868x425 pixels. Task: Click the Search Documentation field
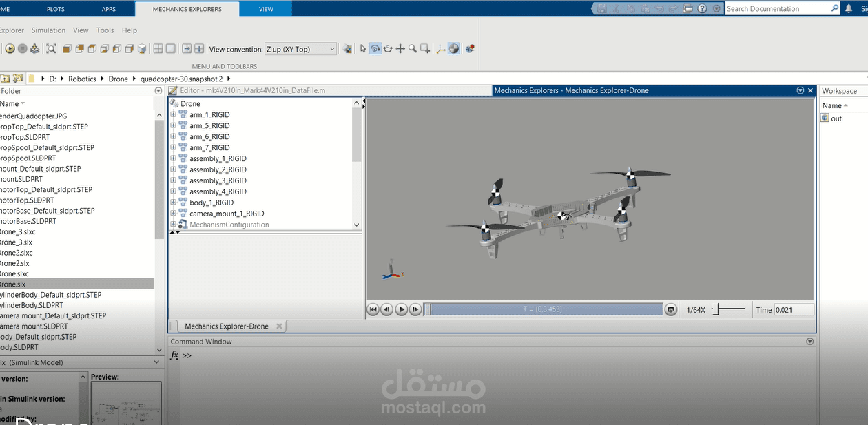(x=776, y=9)
